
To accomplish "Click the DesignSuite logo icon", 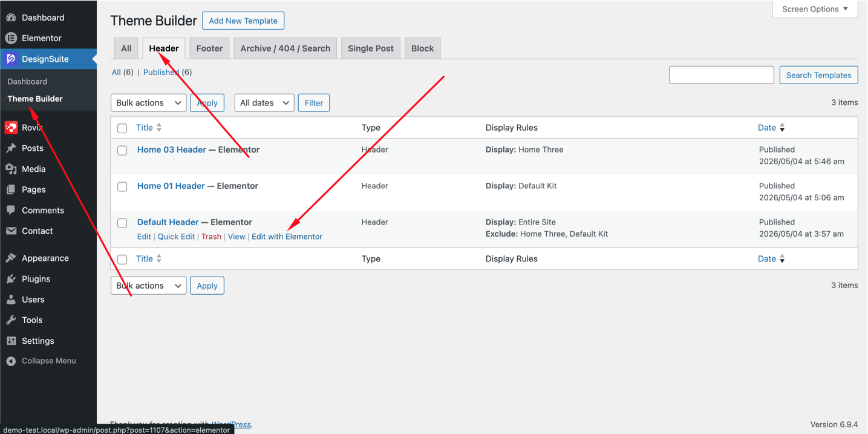I will tap(11, 59).
